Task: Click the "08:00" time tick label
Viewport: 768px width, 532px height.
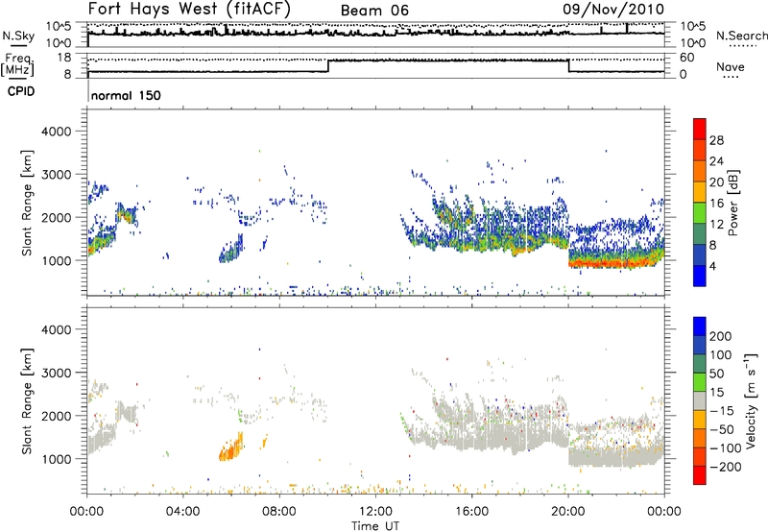Action: click(x=278, y=512)
